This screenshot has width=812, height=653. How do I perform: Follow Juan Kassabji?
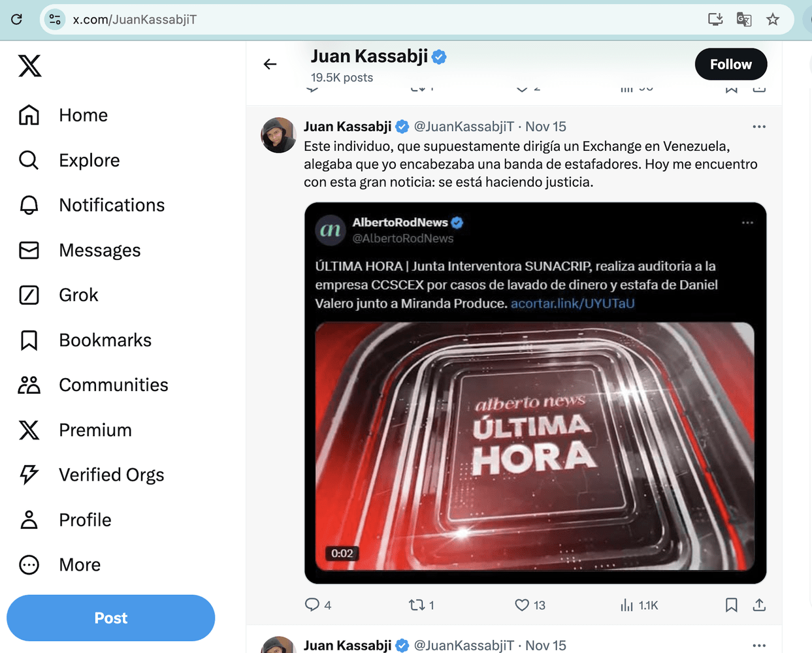[730, 64]
